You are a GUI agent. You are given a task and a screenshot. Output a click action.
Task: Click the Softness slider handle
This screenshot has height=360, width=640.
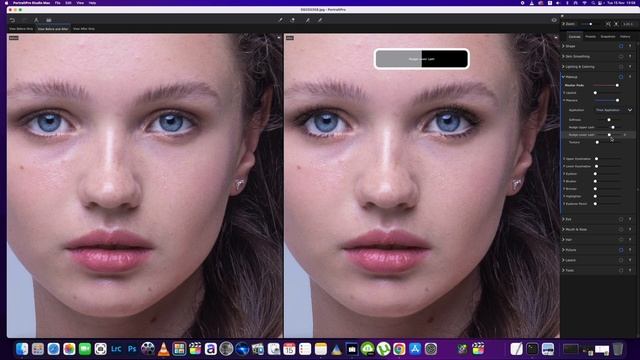coord(609,120)
